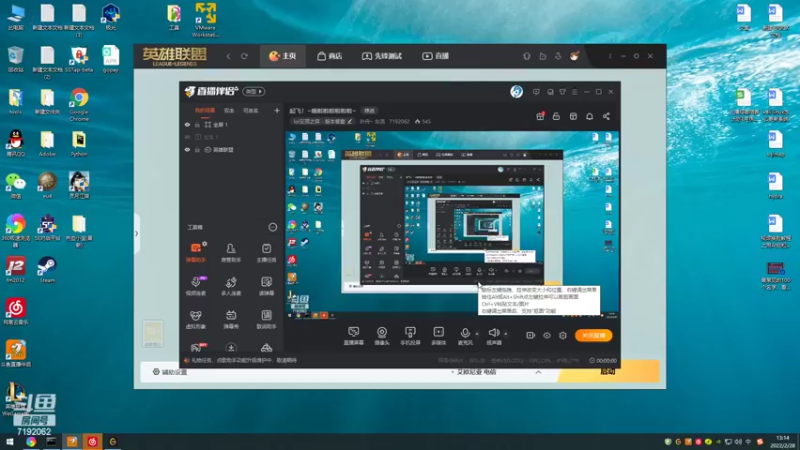Open the mode dropdown next to 直播伴侣 logo

pyautogui.click(x=254, y=91)
